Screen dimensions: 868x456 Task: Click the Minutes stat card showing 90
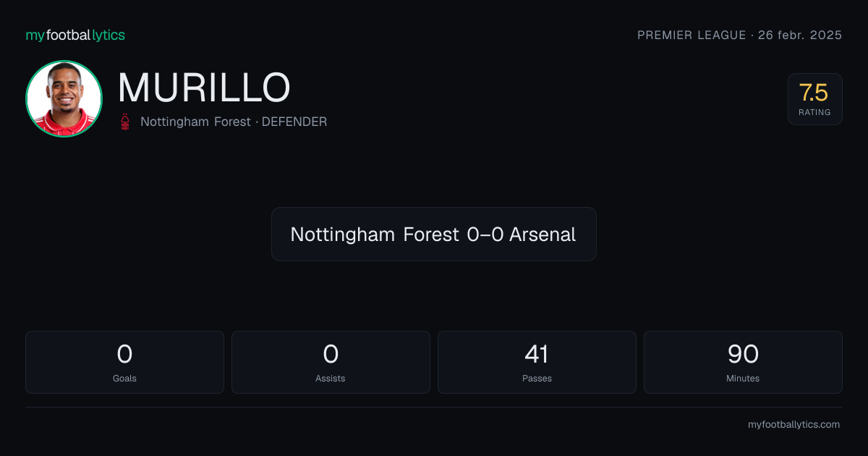[743, 362]
